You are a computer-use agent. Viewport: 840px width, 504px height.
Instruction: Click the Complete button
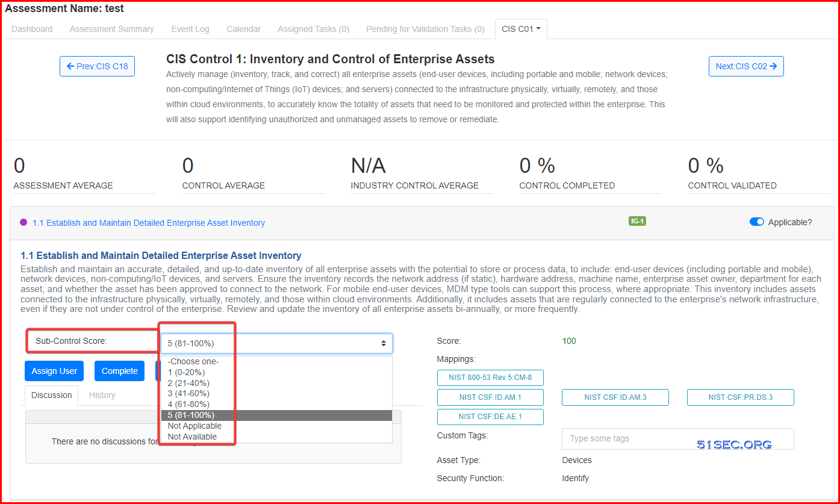tap(120, 371)
